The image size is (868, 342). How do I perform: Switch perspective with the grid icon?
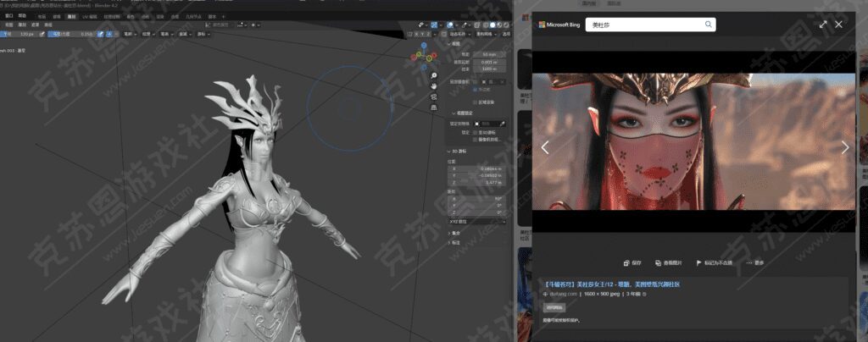pos(433,108)
